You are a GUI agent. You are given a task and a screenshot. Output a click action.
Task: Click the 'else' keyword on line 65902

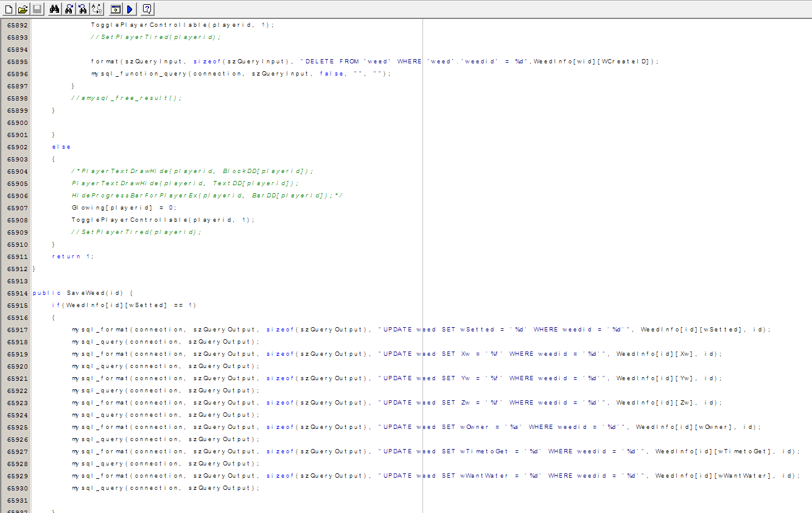[61, 147]
